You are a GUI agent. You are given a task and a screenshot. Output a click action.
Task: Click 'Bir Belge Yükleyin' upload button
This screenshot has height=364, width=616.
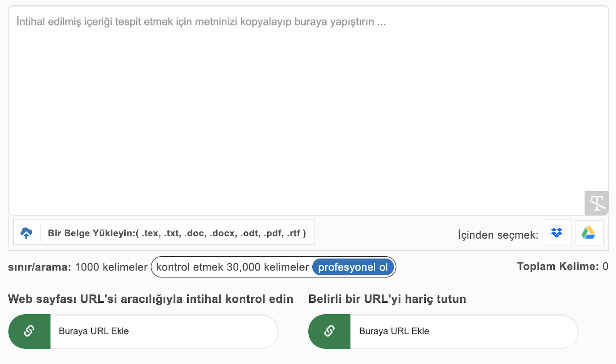point(164,232)
